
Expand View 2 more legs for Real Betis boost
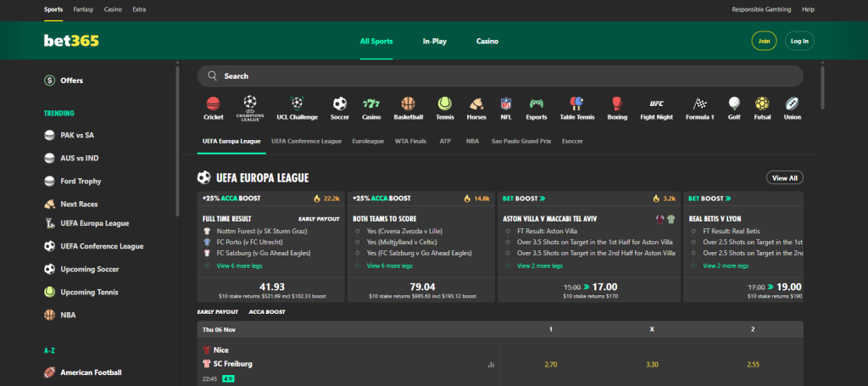[726, 266]
